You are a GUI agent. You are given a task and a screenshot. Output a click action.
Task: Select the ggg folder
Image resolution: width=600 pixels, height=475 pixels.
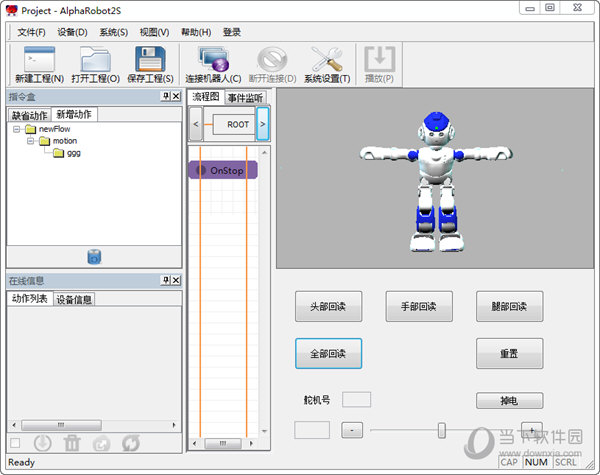tap(68, 153)
